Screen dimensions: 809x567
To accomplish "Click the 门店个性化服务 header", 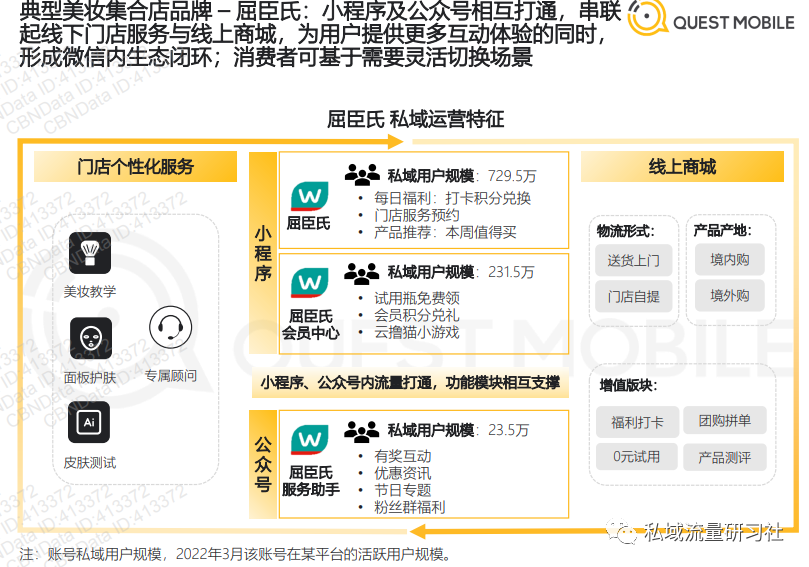I will pos(135,167).
